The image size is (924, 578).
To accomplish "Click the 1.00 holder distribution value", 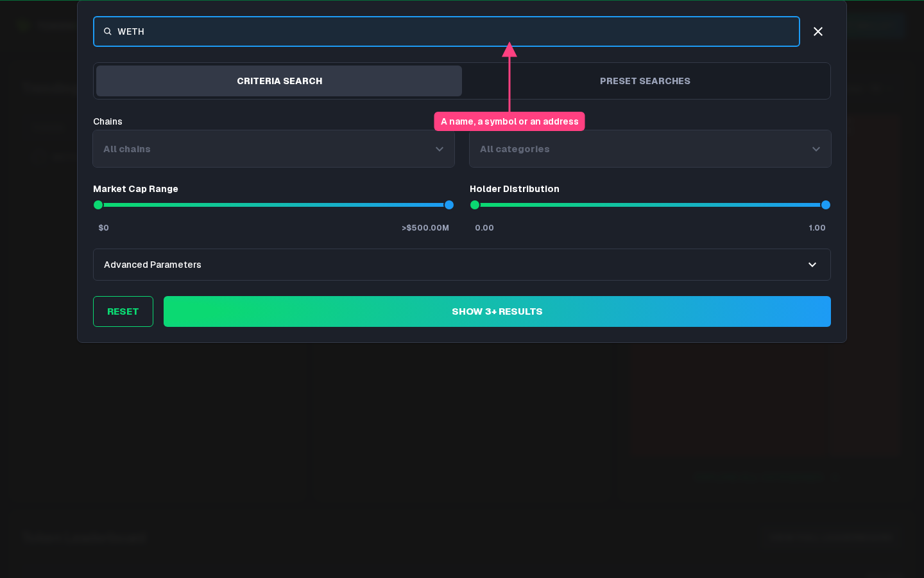I will tap(817, 228).
